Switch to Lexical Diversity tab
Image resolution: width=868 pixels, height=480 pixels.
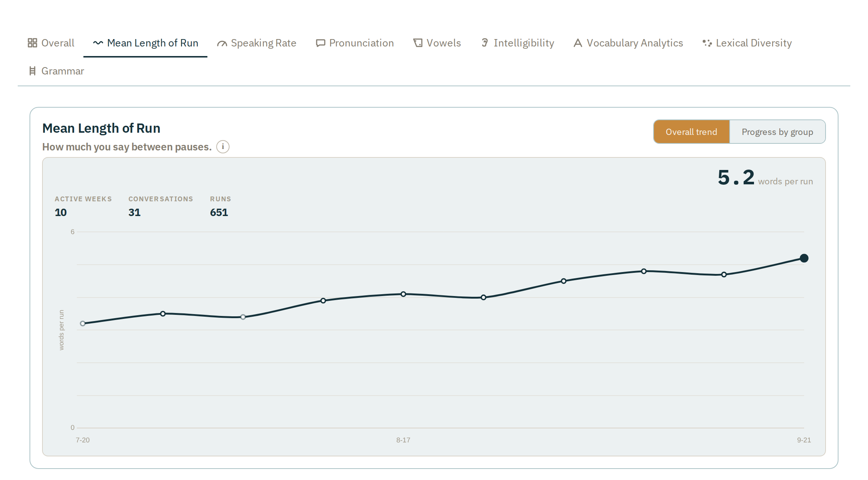[747, 43]
